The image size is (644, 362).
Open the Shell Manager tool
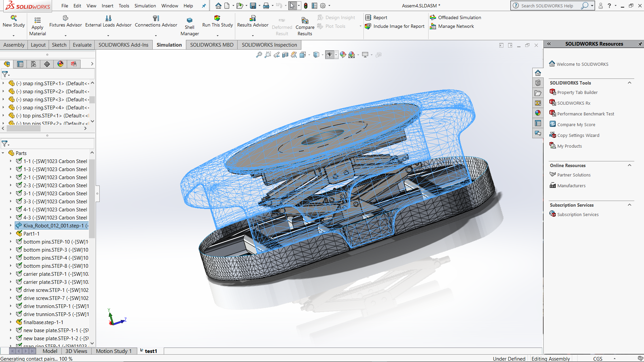pyautogui.click(x=190, y=21)
